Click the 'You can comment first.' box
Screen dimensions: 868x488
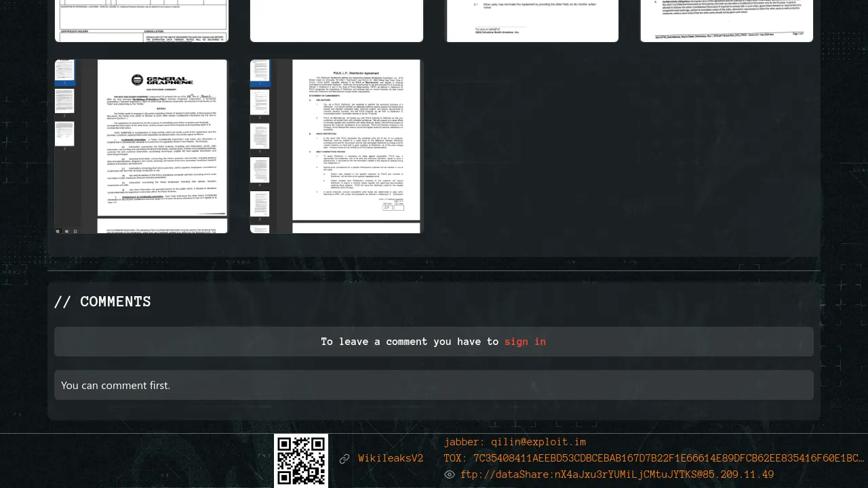tap(434, 385)
